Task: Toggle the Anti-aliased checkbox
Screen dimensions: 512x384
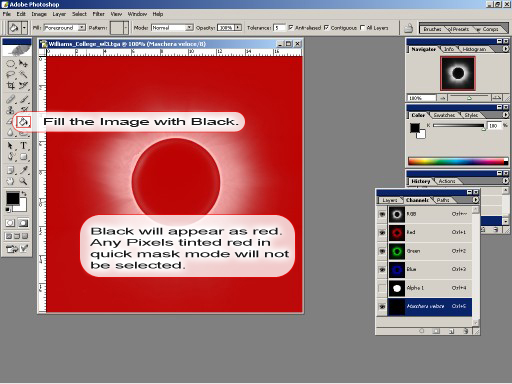Action: click(x=291, y=28)
